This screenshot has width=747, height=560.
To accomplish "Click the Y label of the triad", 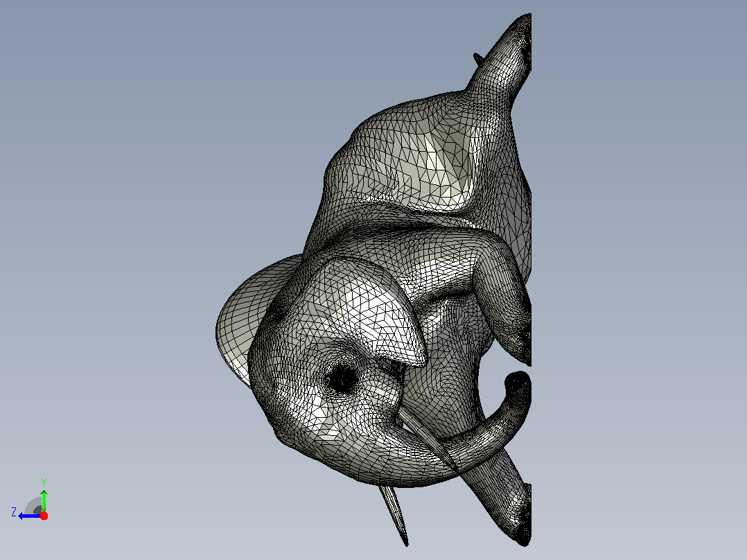I will (x=44, y=482).
